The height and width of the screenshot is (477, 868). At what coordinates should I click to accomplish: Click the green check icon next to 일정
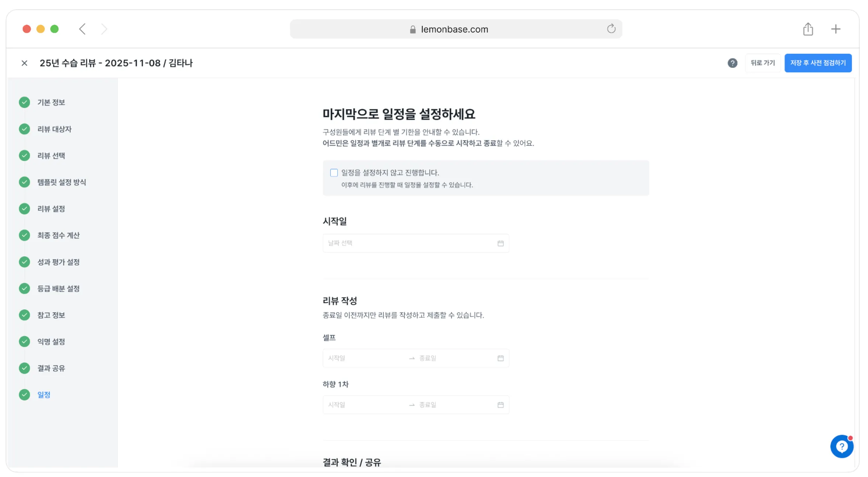tap(24, 395)
